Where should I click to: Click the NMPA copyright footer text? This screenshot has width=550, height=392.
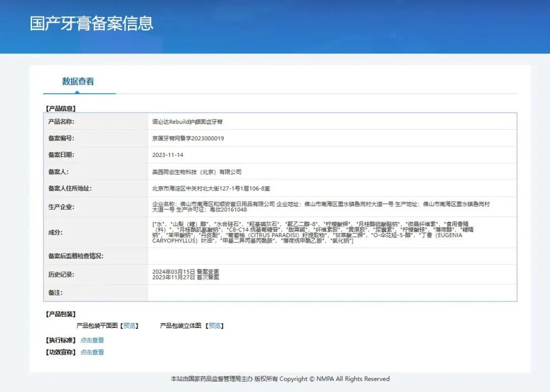pyautogui.click(x=280, y=379)
